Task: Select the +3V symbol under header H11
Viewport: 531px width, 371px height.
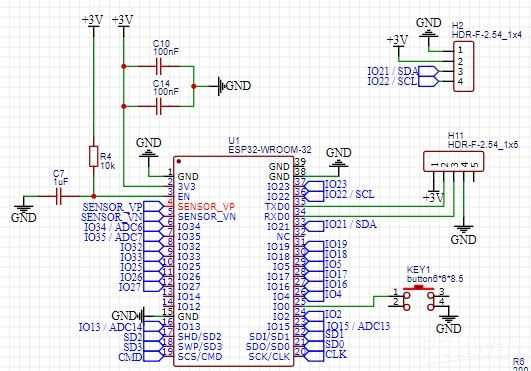Action: (x=434, y=197)
